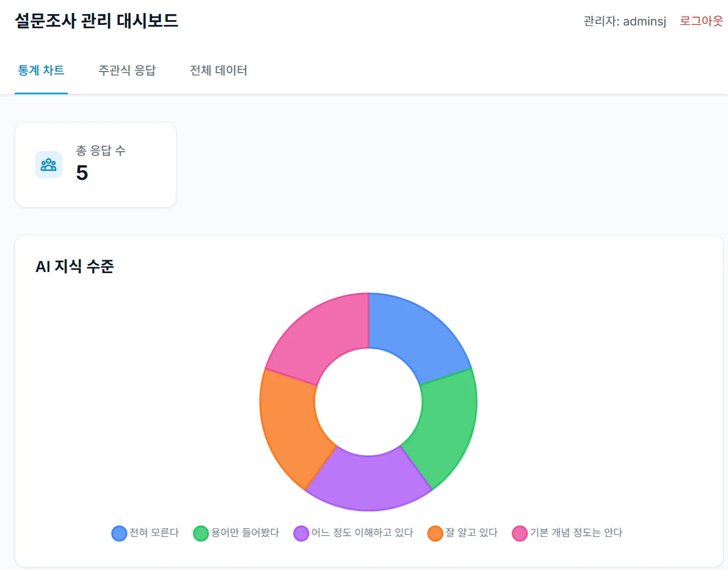Open the 주관식 응답 tab

(x=127, y=70)
